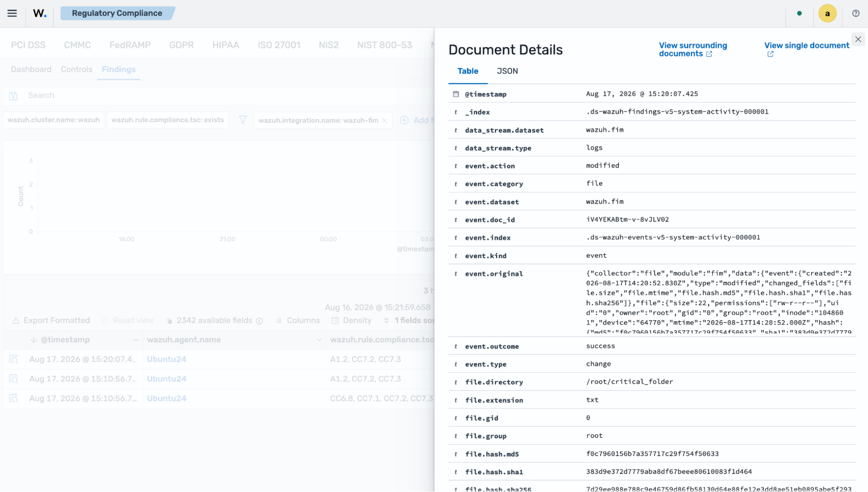
Task: Click the file.hash.md5 value
Action: [652, 454]
